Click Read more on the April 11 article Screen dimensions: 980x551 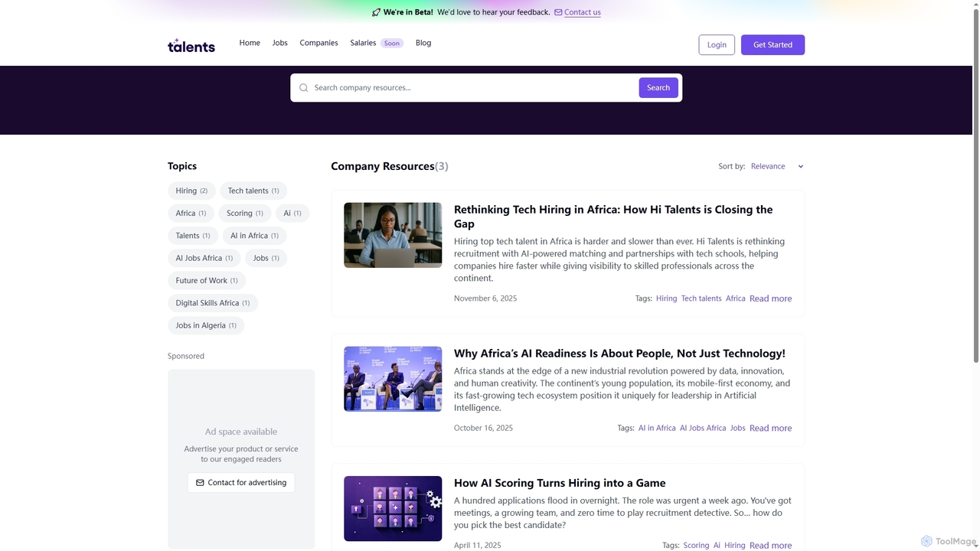coord(770,545)
